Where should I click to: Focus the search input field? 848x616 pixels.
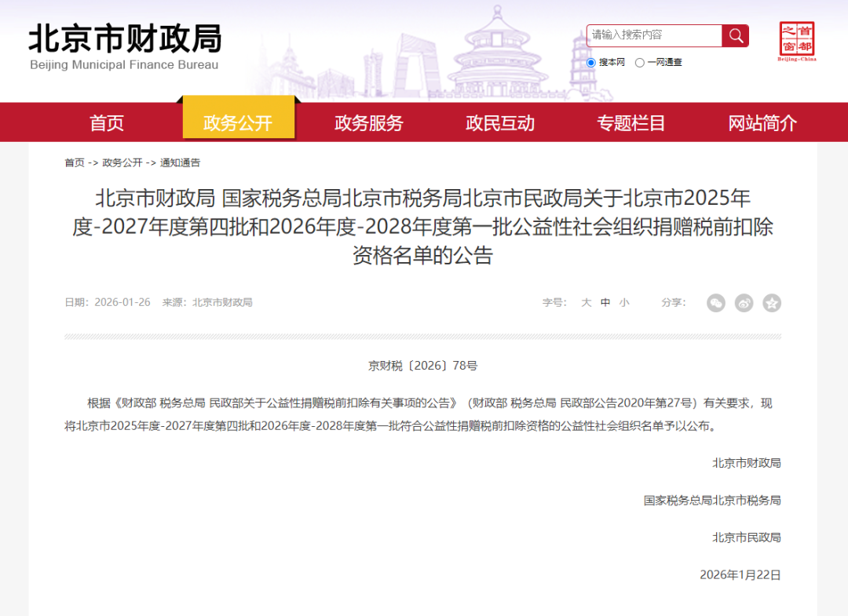pyautogui.click(x=654, y=35)
